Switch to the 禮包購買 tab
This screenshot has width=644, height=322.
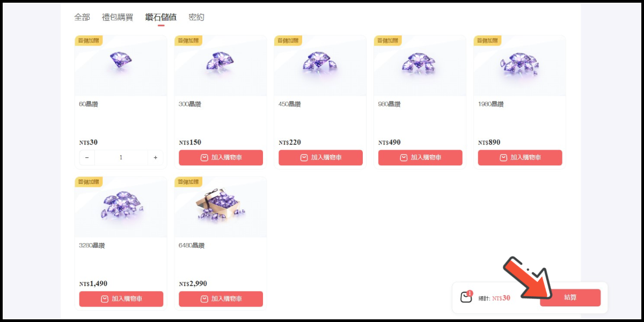click(x=118, y=17)
